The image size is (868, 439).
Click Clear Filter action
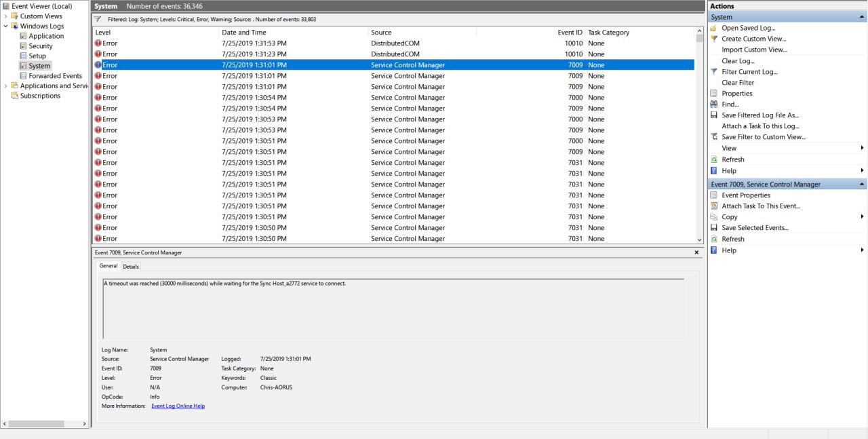[738, 82]
